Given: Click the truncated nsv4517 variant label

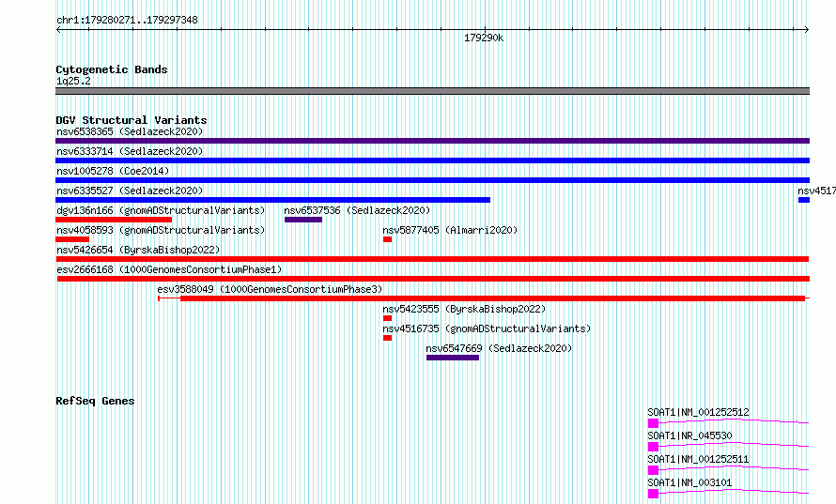Looking at the screenshot, I should 817,191.
